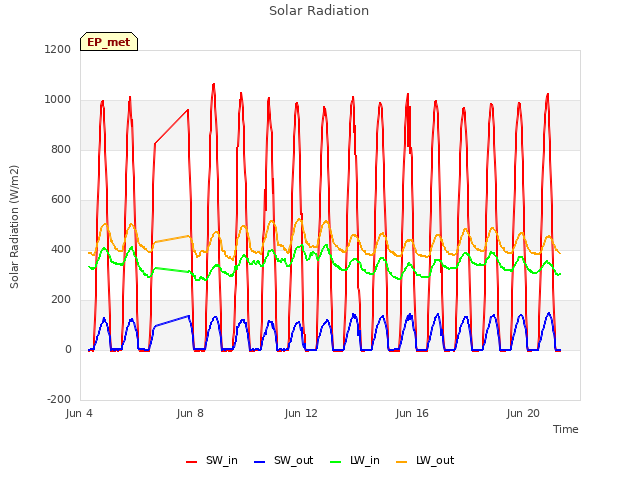Click the 1200 y-axis tick label
The width and height of the screenshot is (640, 480).
pyautogui.click(x=58, y=49)
